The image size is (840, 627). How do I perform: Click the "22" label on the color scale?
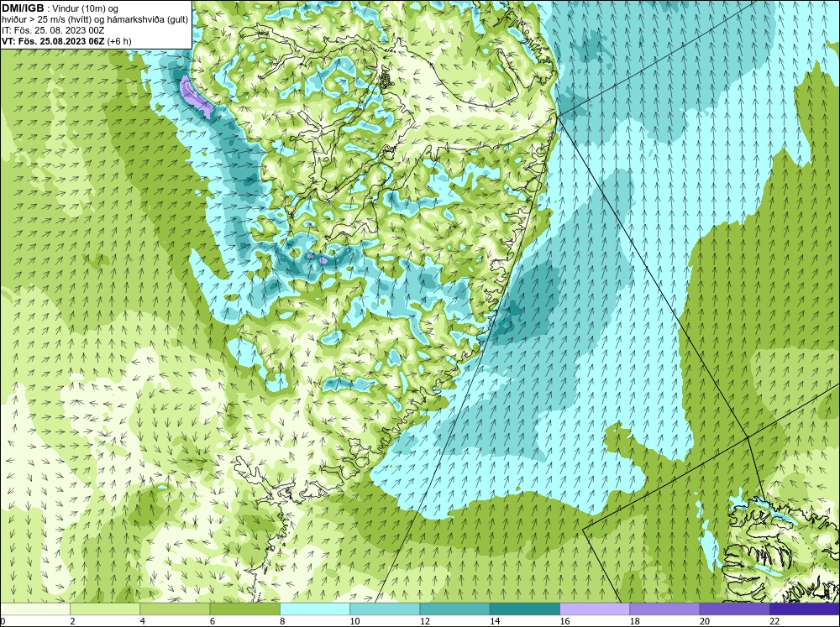pos(774,621)
